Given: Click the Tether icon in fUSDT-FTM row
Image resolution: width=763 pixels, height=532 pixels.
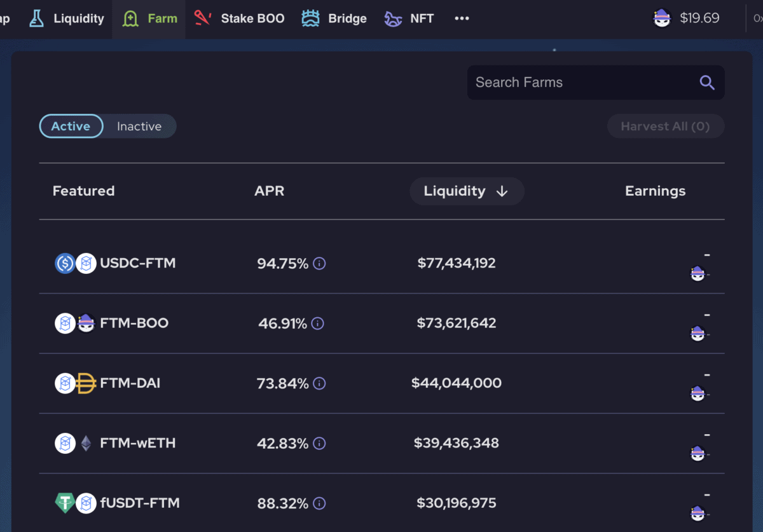Looking at the screenshot, I should 65,503.
